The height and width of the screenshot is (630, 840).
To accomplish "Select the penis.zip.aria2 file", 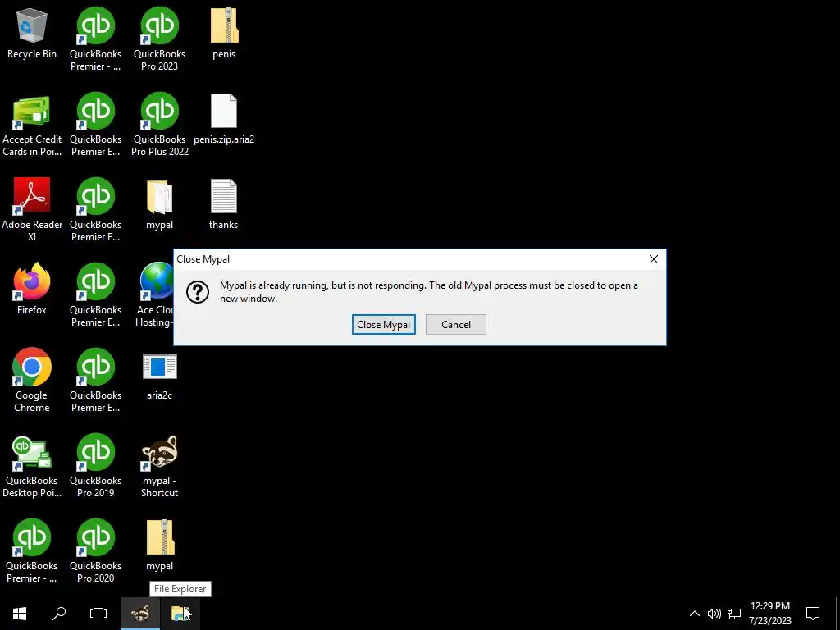I will pos(224,118).
